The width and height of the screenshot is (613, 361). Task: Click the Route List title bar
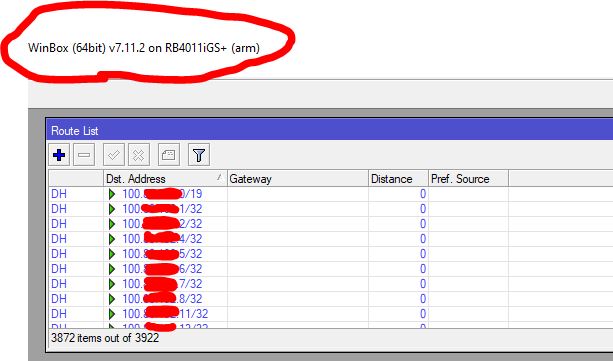tap(330, 130)
